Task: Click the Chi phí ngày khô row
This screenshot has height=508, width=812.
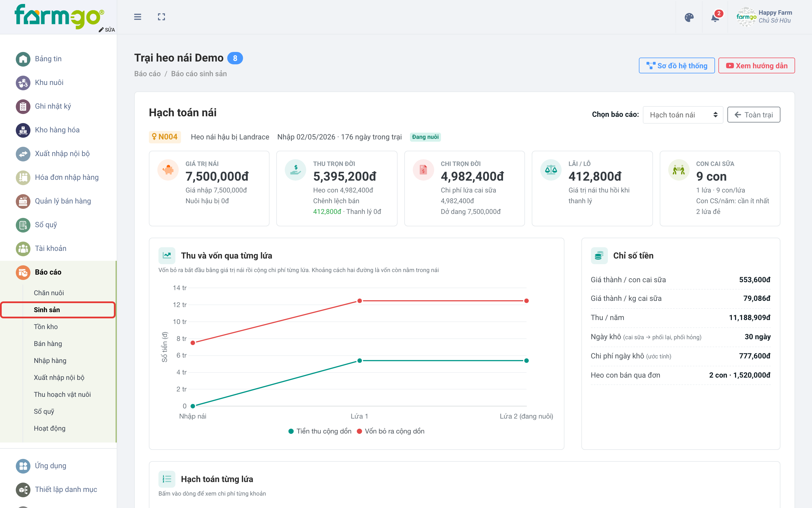Action: point(680,356)
